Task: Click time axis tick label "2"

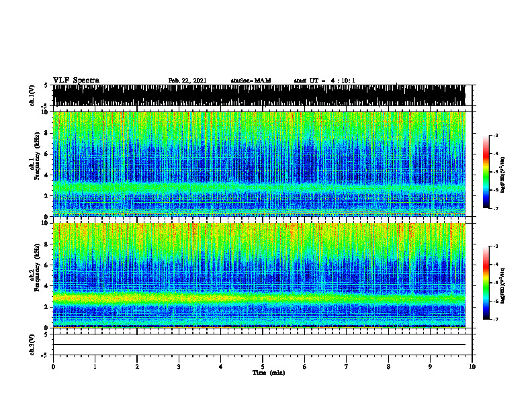Action: [x=137, y=367]
